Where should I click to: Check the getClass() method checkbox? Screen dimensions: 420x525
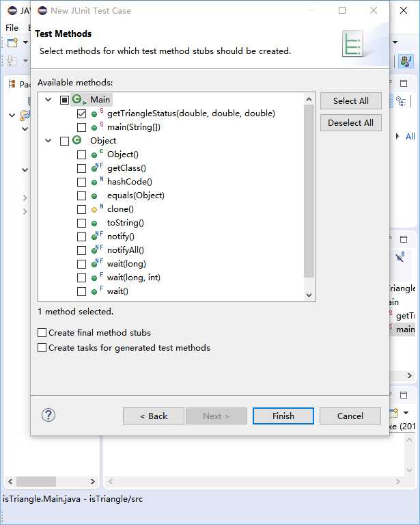coord(81,168)
